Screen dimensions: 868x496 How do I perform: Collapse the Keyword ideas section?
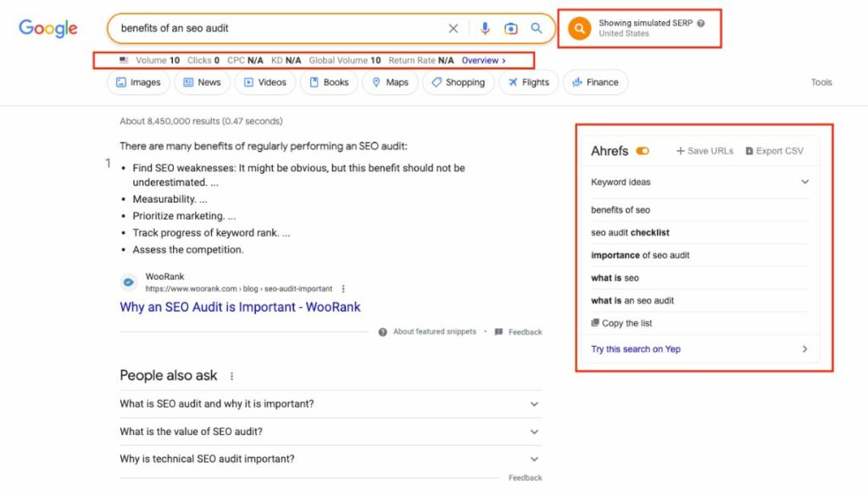[804, 181]
